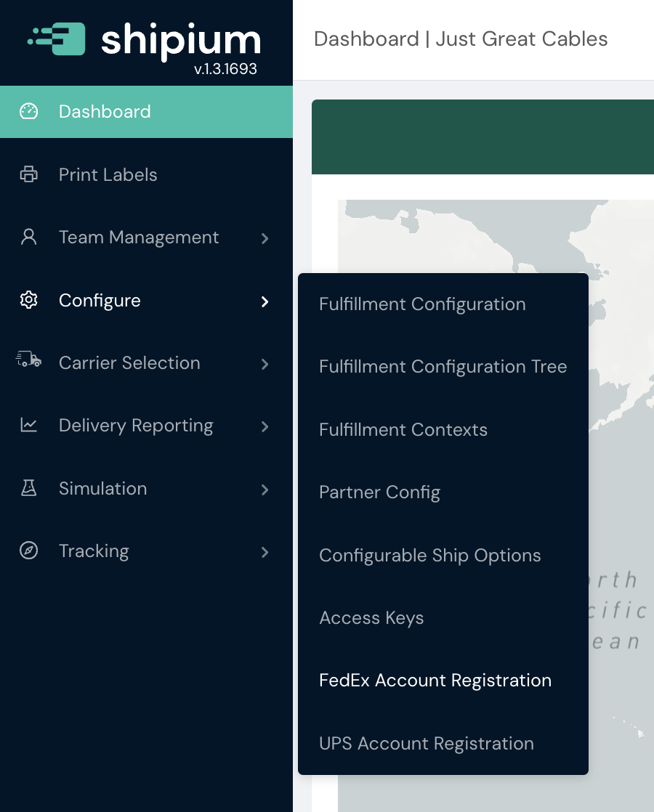
Task: Click the Carrier Selection truck icon
Action: coord(28,360)
